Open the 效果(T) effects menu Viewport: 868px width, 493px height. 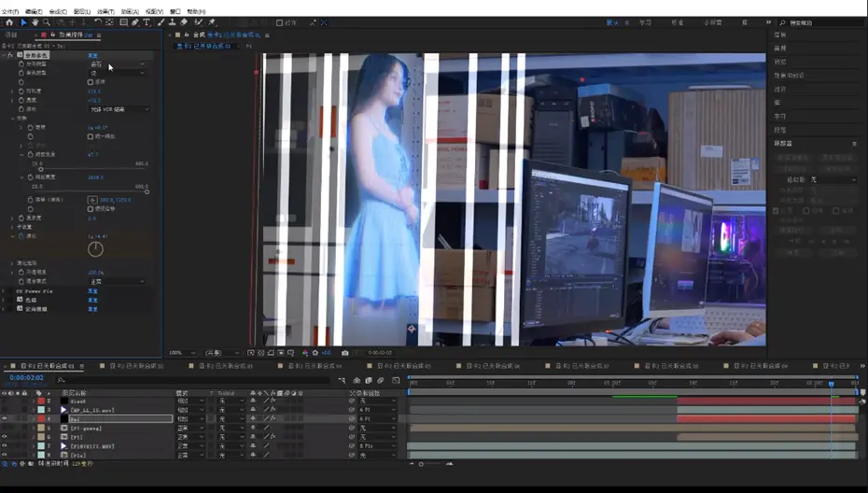tap(105, 11)
